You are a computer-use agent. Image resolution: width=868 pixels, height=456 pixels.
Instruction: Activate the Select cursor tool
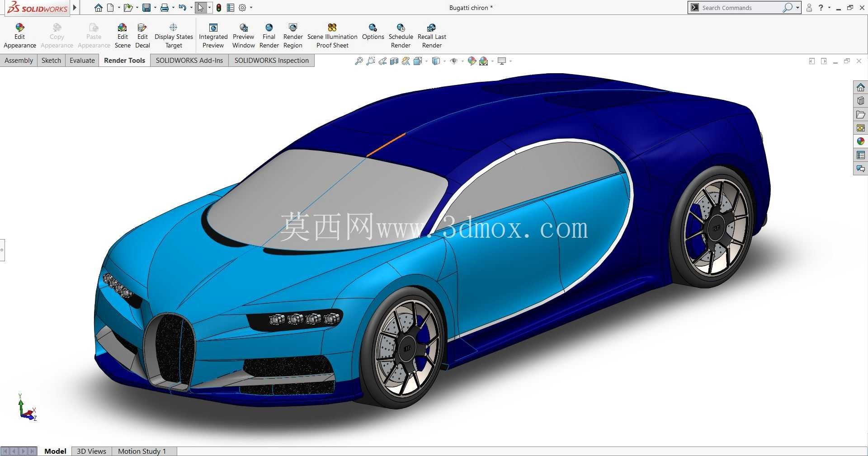[201, 8]
